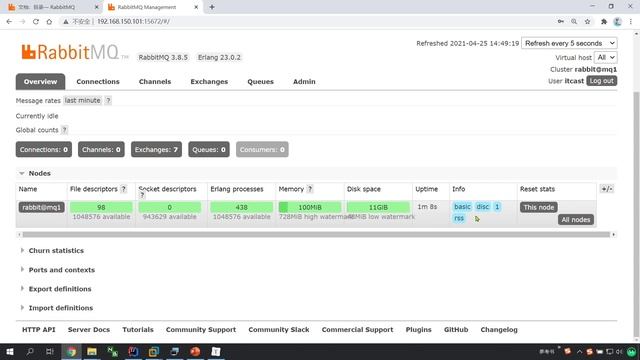This screenshot has height=360, width=640.
Task: Open help for Socket descriptors column
Action: [x=142, y=196]
